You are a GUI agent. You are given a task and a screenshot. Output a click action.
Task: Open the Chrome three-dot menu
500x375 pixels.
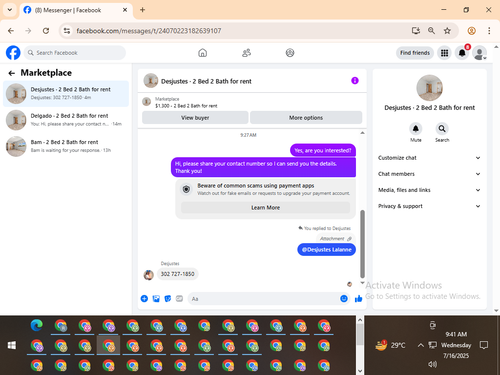point(489,31)
